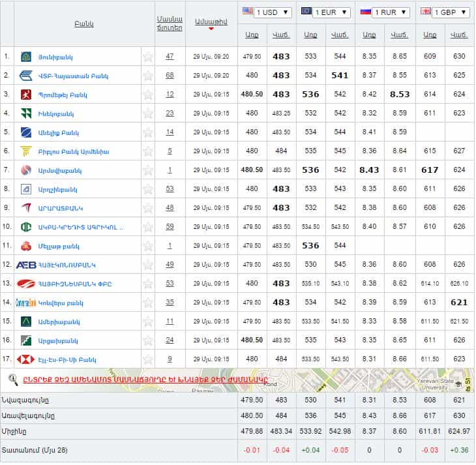Open the ՎՏԲ-Հայաստան Բանկ link
Viewport: 476px width, 465px height.
tap(63, 76)
